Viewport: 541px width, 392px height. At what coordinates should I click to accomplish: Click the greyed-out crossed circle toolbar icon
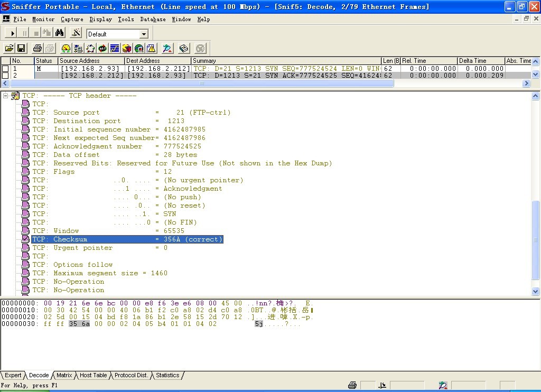coord(200,48)
